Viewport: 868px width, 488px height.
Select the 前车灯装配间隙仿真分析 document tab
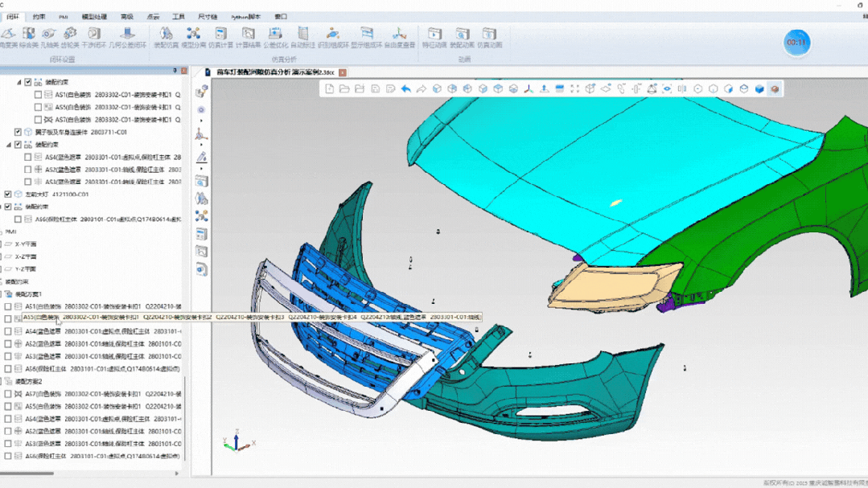(275, 72)
